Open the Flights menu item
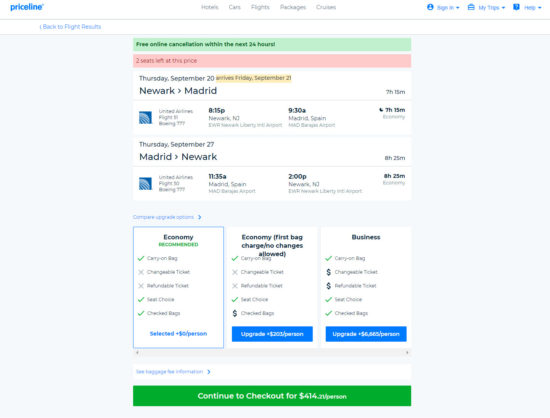This screenshot has height=418, width=550. [x=260, y=7]
